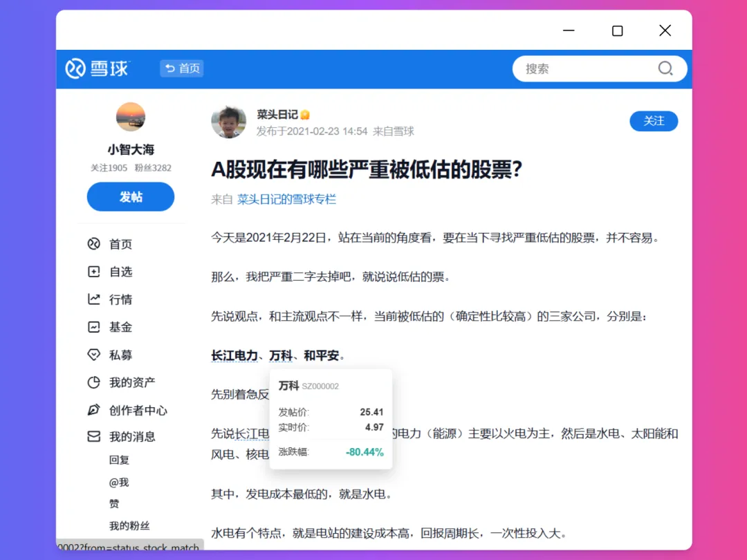The image size is (747, 560).
Task: Select the 行情 market chart icon
Action: point(94,299)
